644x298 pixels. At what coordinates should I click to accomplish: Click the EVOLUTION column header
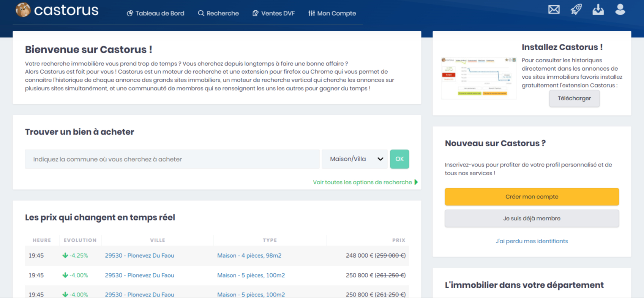pyautogui.click(x=80, y=240)
